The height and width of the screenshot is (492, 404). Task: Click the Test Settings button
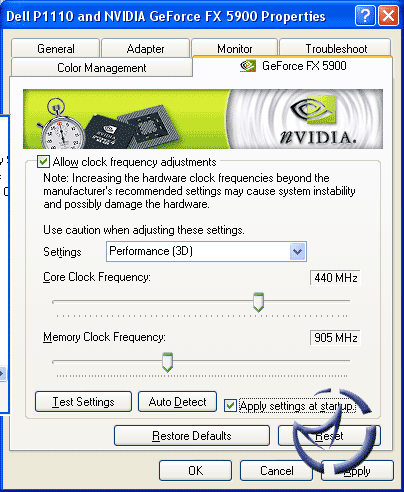[83, 402]
